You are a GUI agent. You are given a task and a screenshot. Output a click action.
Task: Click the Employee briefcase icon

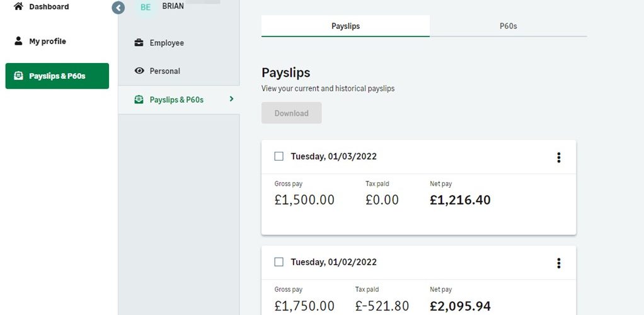coord(139,43)
